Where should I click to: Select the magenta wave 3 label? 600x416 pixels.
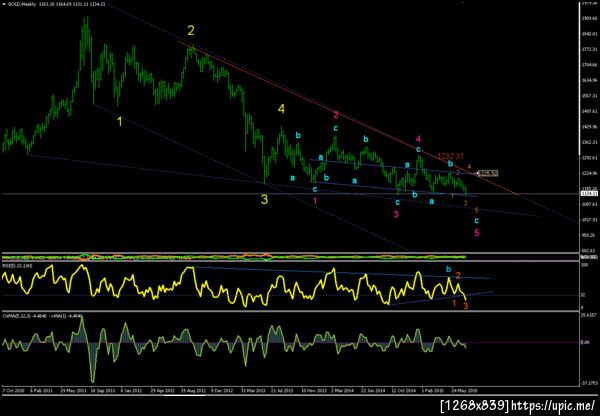coord(396,214)
